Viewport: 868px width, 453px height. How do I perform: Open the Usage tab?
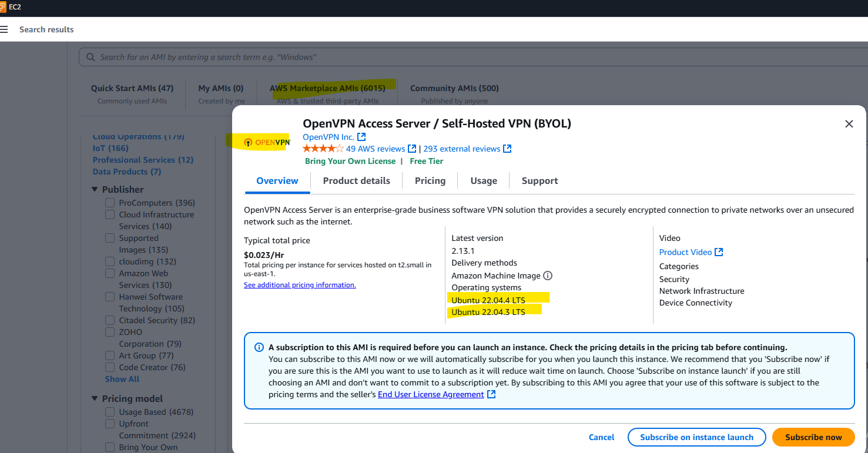pos(484,181)
